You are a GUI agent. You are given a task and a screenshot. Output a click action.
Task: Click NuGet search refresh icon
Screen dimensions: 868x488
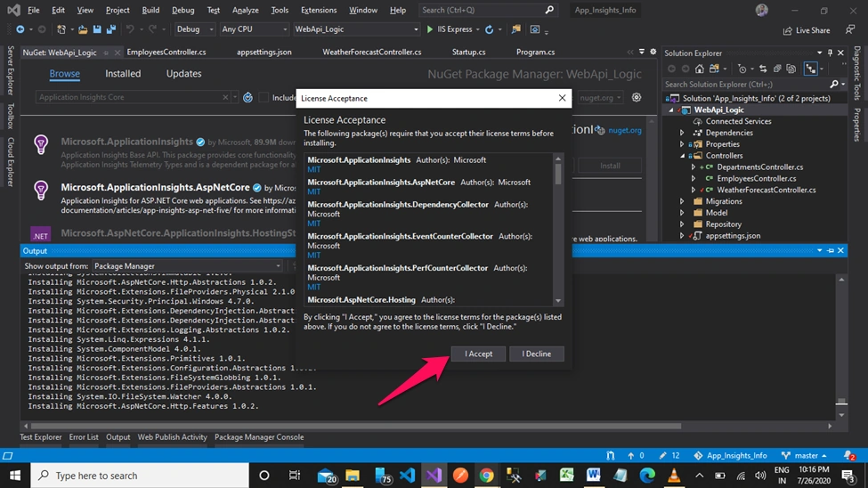click(247, 97)
